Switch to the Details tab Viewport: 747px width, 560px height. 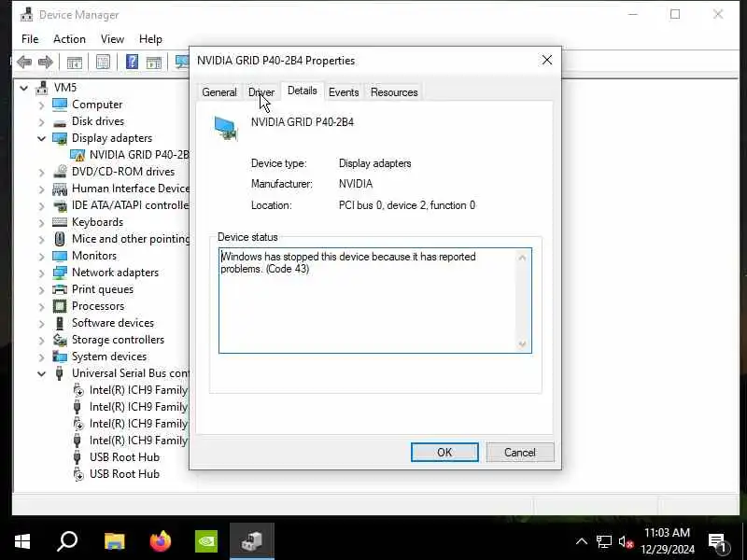[x=302, y=91]
